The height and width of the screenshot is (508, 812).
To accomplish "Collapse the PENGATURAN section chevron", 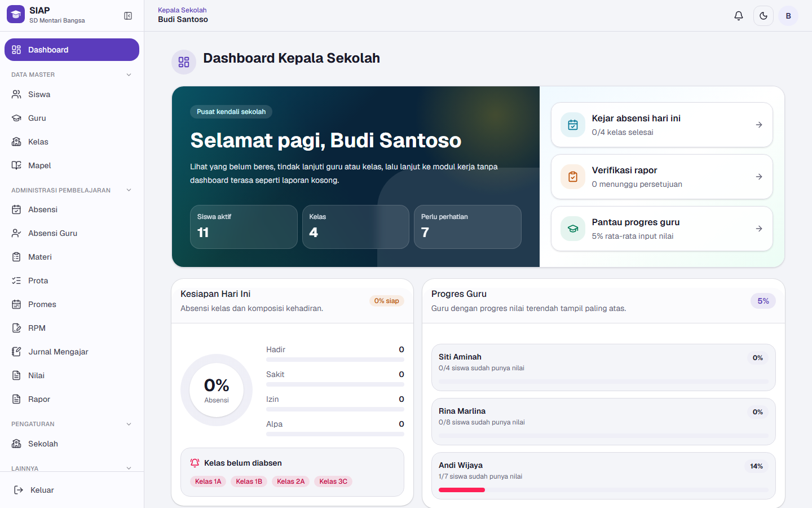I will 129,424.
